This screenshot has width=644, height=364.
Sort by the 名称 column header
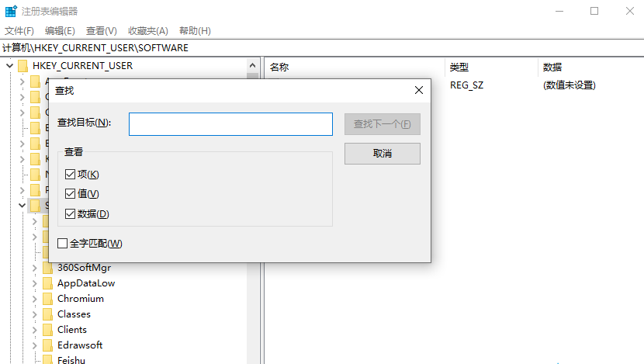point(355,67)
